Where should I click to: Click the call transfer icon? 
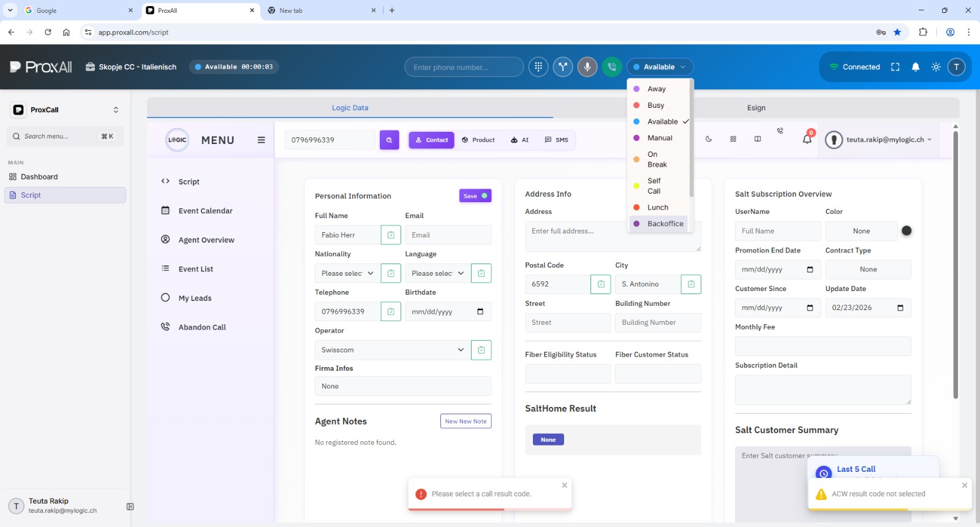click(x=563, y=67)
